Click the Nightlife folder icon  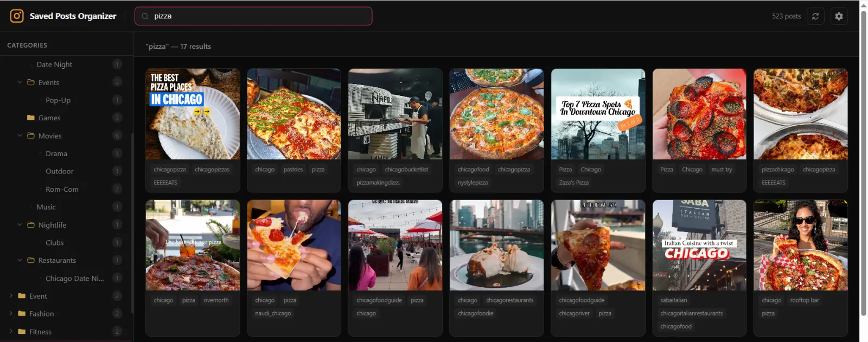[31, 225]
